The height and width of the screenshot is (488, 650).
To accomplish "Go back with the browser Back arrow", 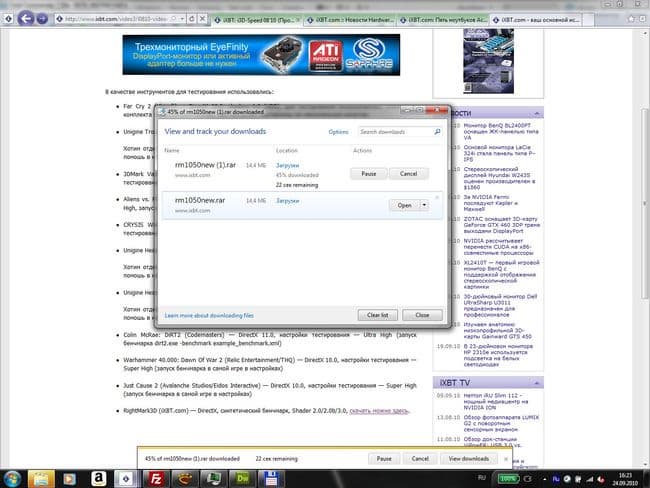I will click(x=26, y=19).
